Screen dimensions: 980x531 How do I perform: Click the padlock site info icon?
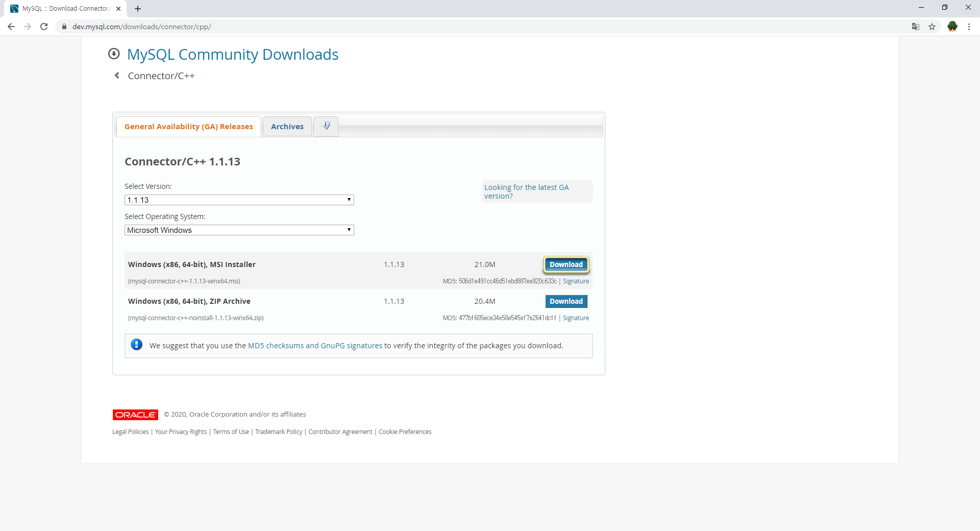[x=64, y=27]
